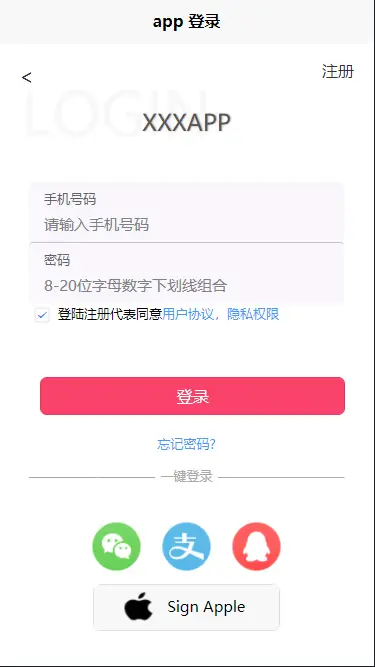
Task: Click the 8-20位字母数字下划线组合 password field
Action: click(x=186, y=285)
